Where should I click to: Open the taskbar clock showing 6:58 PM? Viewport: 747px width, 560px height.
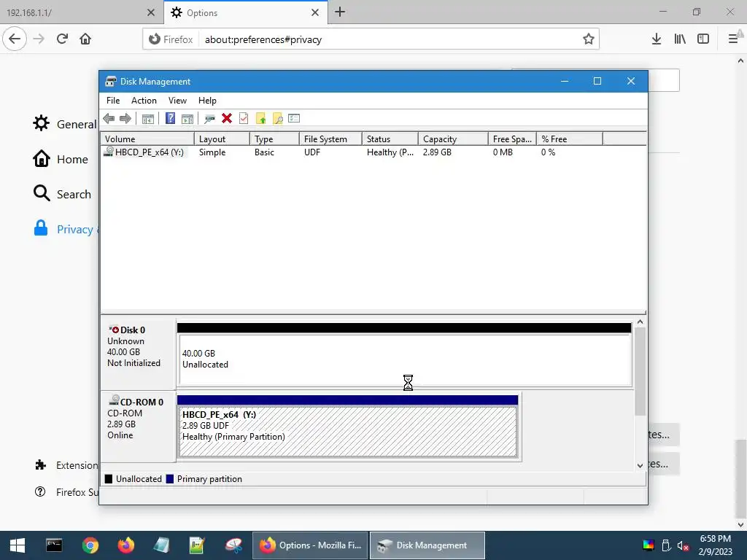(x=715, y=545)
